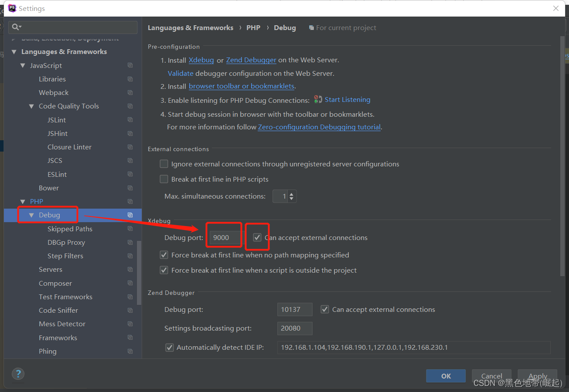Screen dimensions: 569x392
Task: Collapse the PHP tree node
Action: tap(23, 202)
